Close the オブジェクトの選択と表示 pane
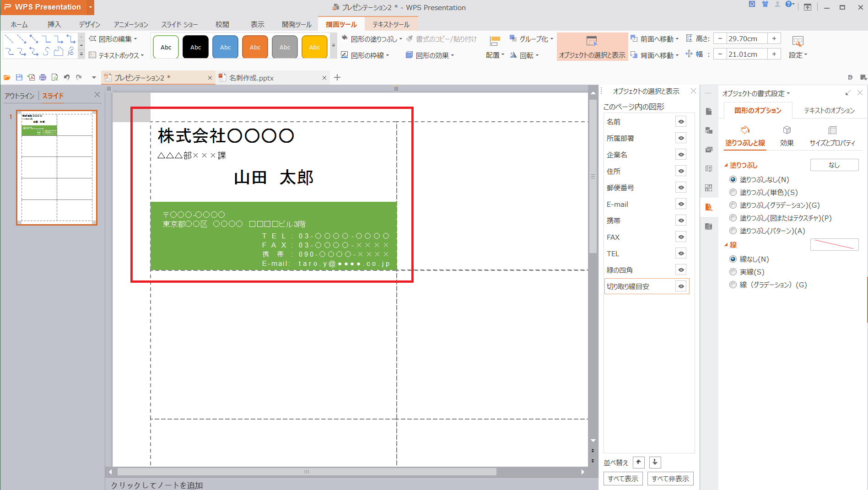Image resolution: width=868 pixels, height=490 pixels. pyautogui.click(x=693, y=91)
